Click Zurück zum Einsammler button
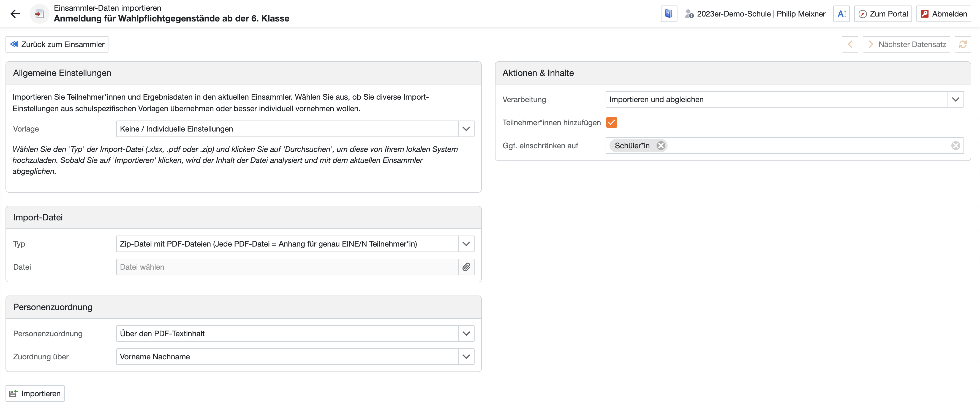980x410 pixels. tap(57, 45)
